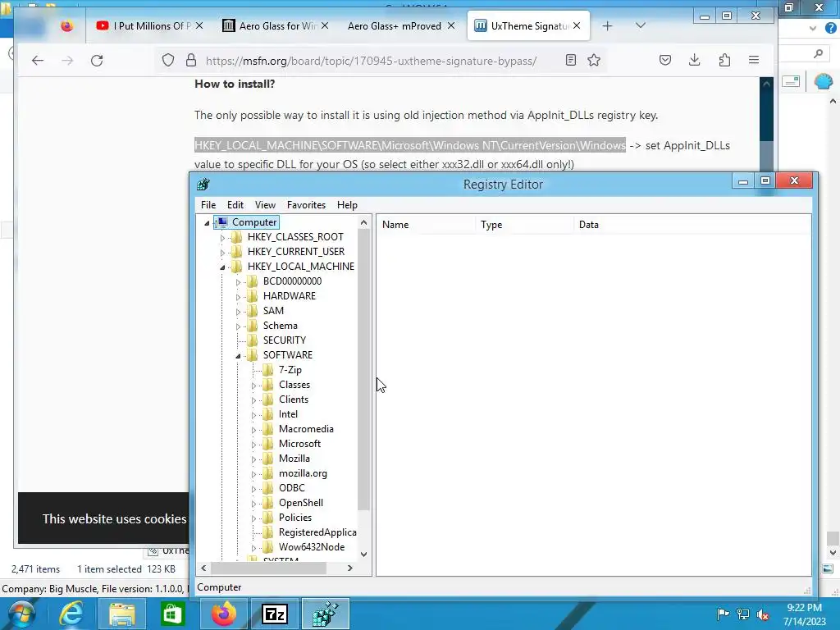
Task: Go back in Firefox history
Action: (x=38, y=61)
